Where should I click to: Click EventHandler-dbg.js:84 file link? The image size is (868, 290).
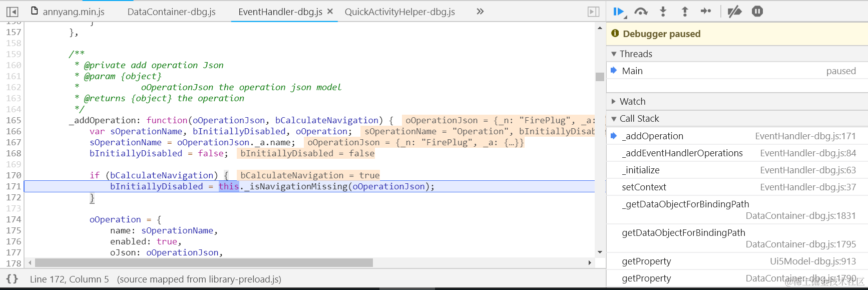808,153
